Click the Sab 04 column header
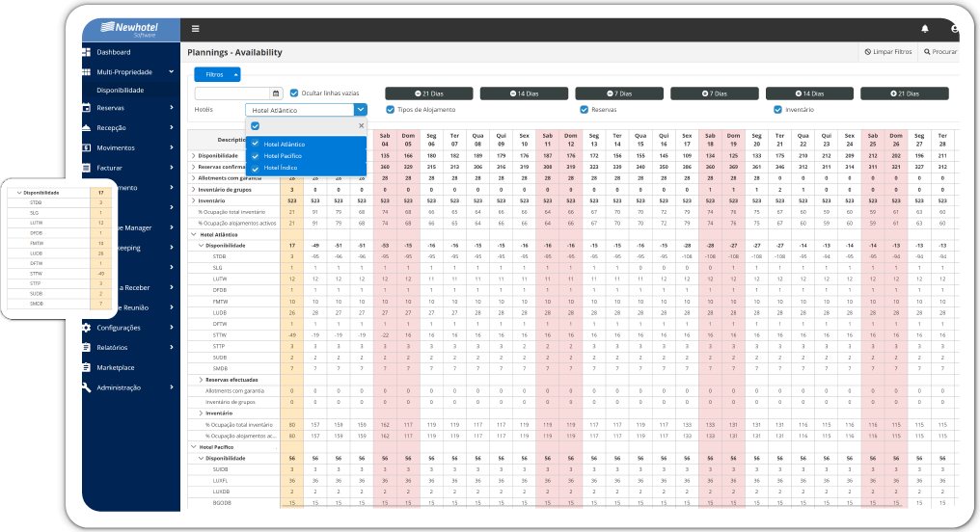The width and height of the screenshot is (980, 532). pyautogui.click(x=385, y=139)
